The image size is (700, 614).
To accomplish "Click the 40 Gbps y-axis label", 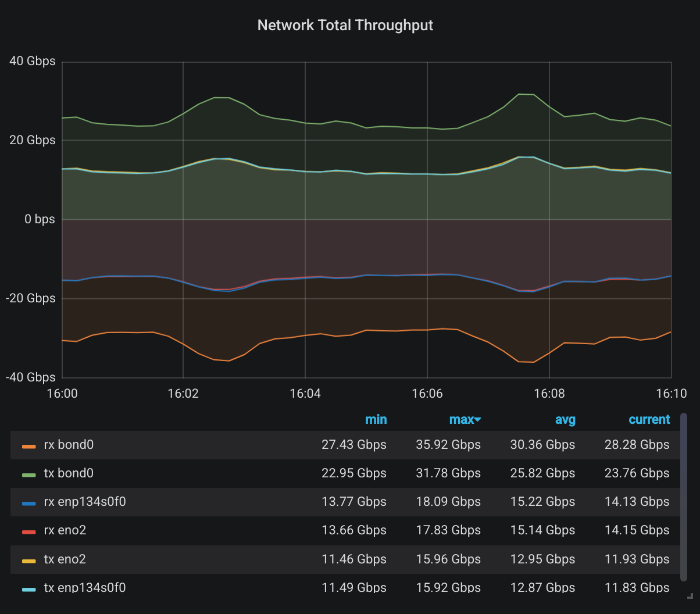I will tap(33, 61).
